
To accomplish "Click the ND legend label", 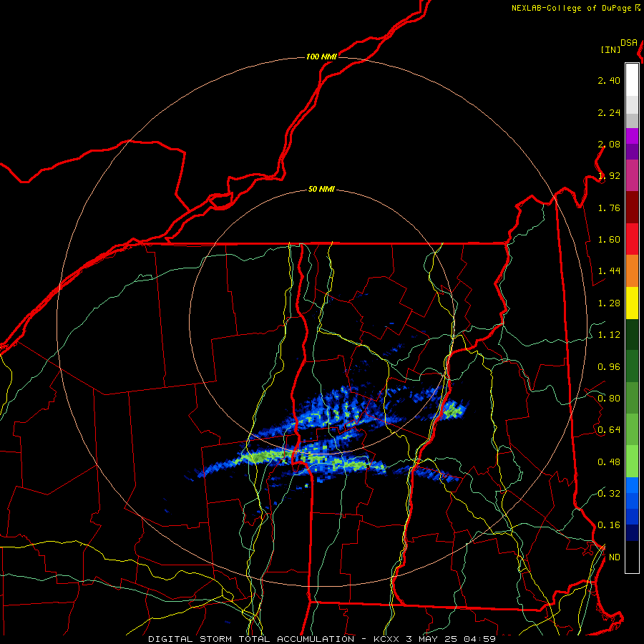I will pyautogui.click(x=615, y=557).
